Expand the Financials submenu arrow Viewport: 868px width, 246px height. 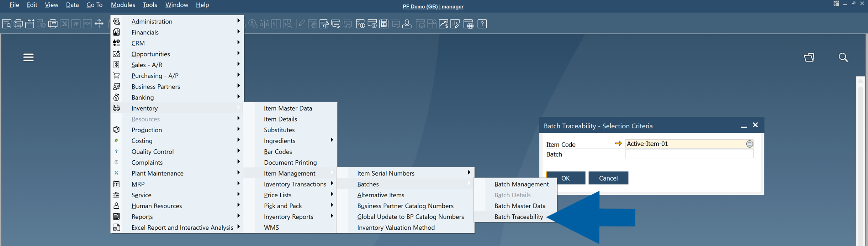click(238, 32)
